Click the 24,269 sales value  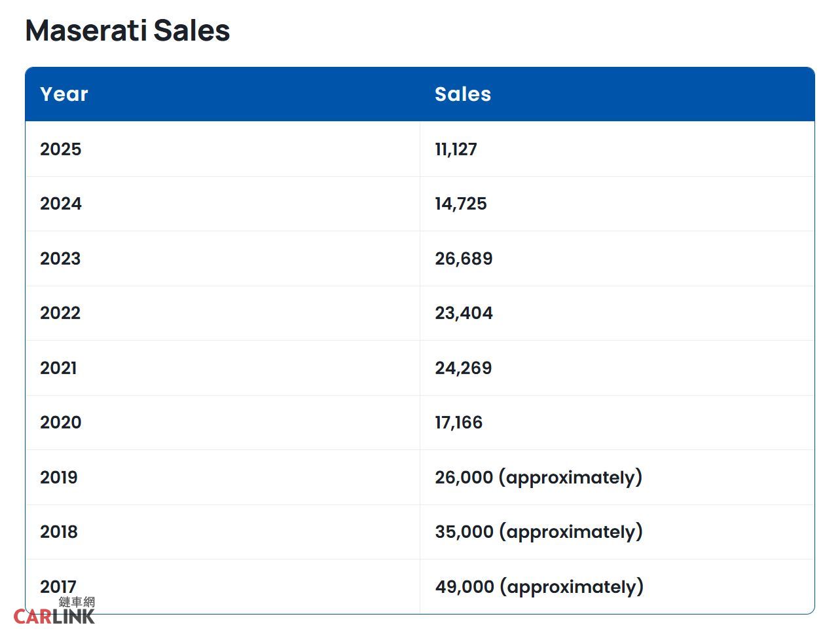pyautogui.click(x=464, y=368)
